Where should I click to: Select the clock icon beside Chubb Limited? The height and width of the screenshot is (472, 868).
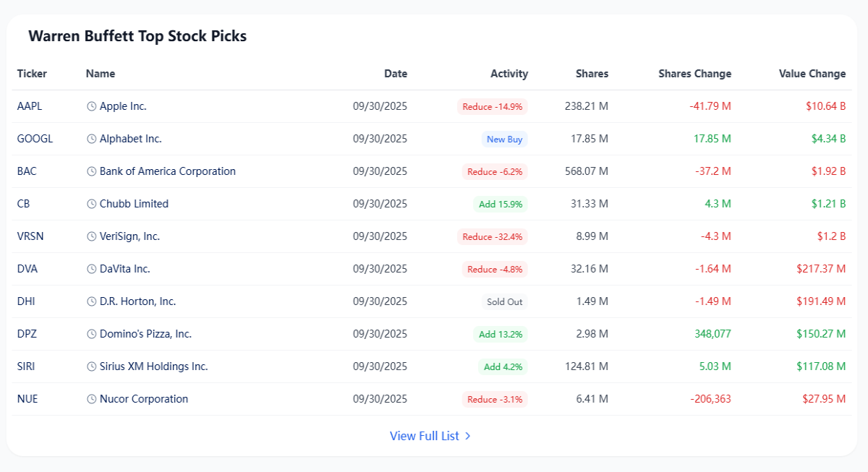[92, 204]
